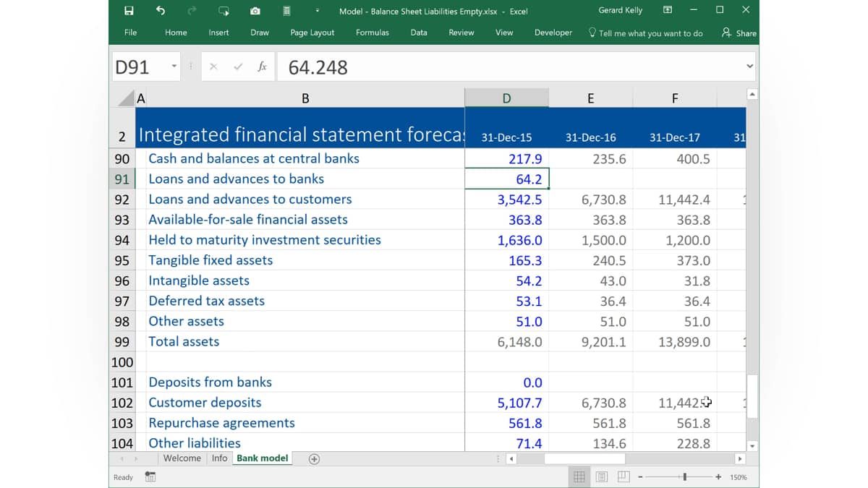Click the formula bar showing 64.248
Screen dimensions: 868x488
point(509,67)
